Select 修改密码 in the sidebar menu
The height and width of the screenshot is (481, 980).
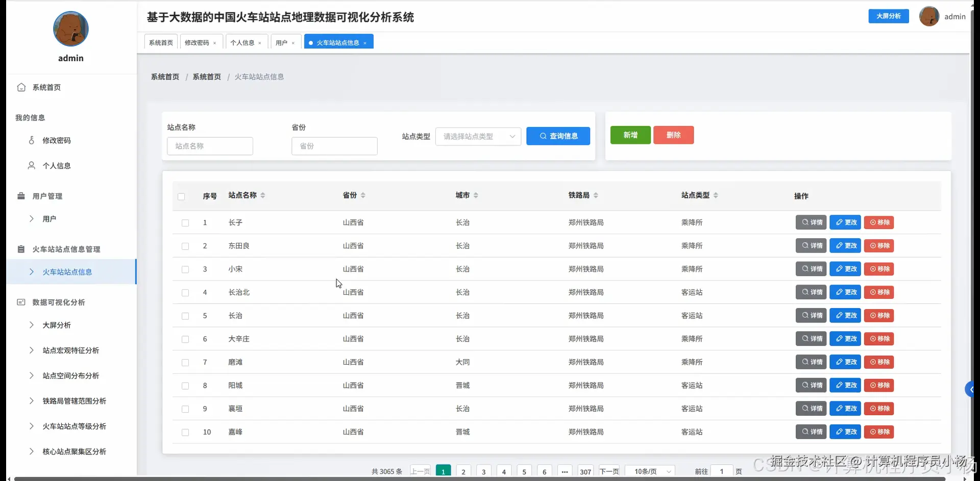tap(71, 140)
